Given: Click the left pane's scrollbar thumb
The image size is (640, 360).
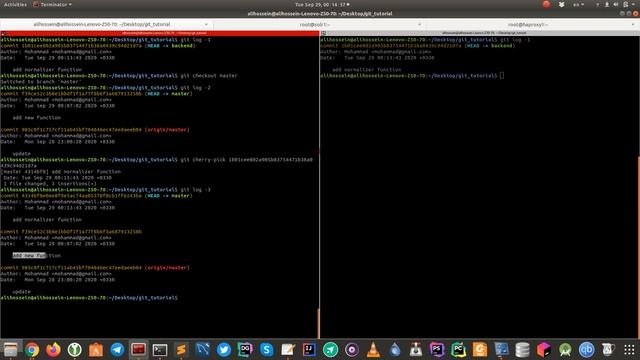Looking at the screenshot, I should (318, 323).
